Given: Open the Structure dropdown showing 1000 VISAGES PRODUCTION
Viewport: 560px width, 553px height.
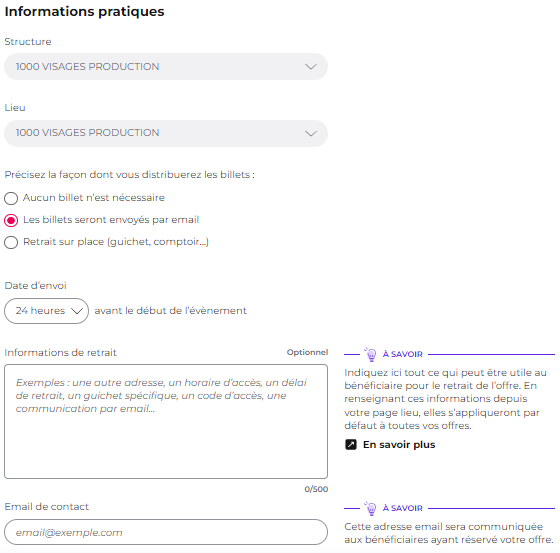Looking at the screenshot, I should click(166, 67).
